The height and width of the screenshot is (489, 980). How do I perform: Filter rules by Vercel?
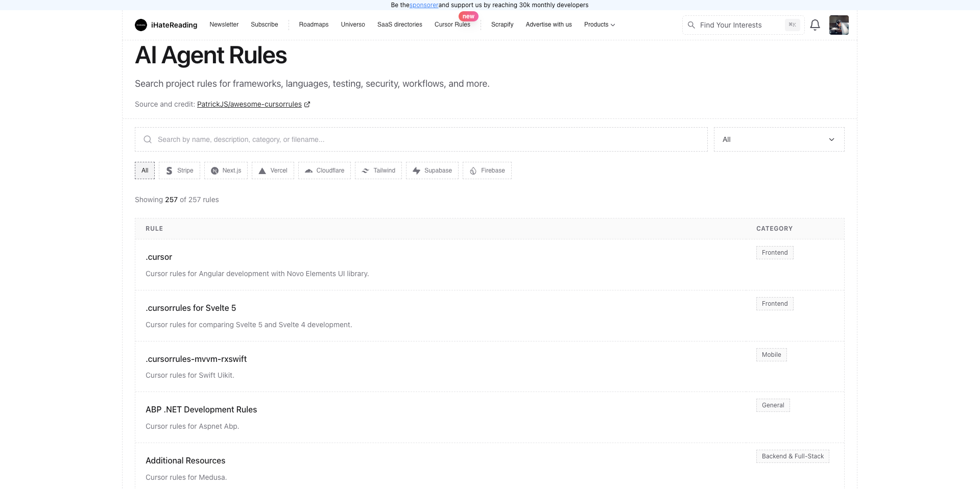(x=273, y=170)
